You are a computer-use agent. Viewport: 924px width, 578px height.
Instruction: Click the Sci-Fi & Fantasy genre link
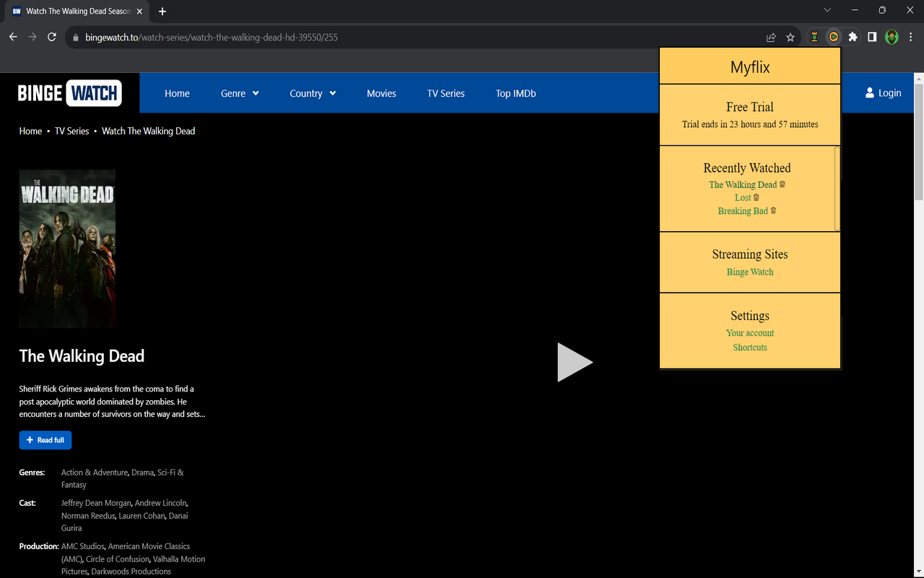pyautogui.click(x=123, y=478)
